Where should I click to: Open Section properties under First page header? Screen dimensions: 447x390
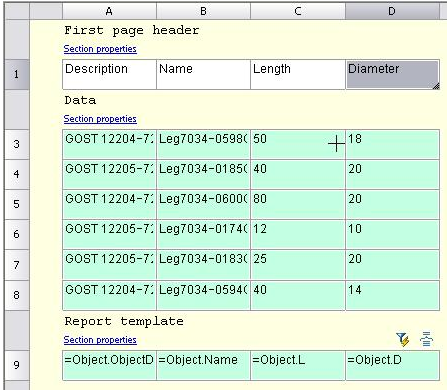tap(100, 49)
